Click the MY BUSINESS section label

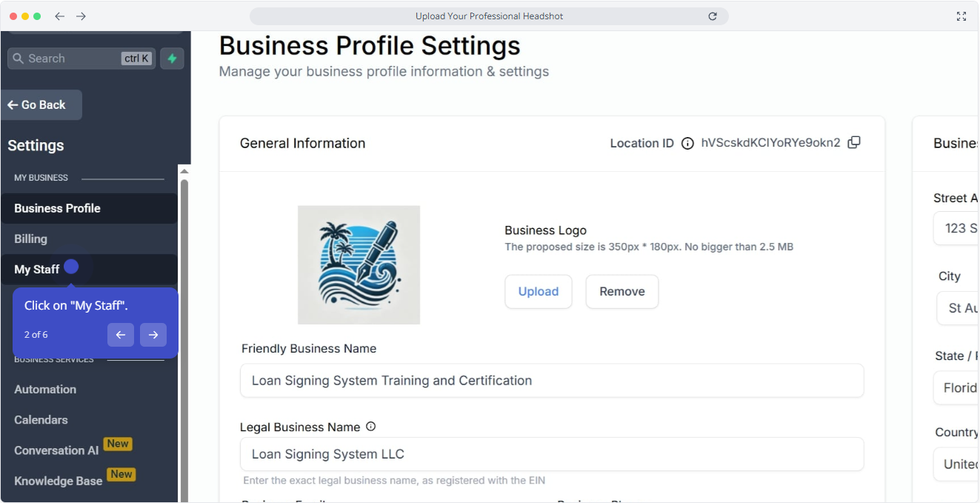(41, 178)
